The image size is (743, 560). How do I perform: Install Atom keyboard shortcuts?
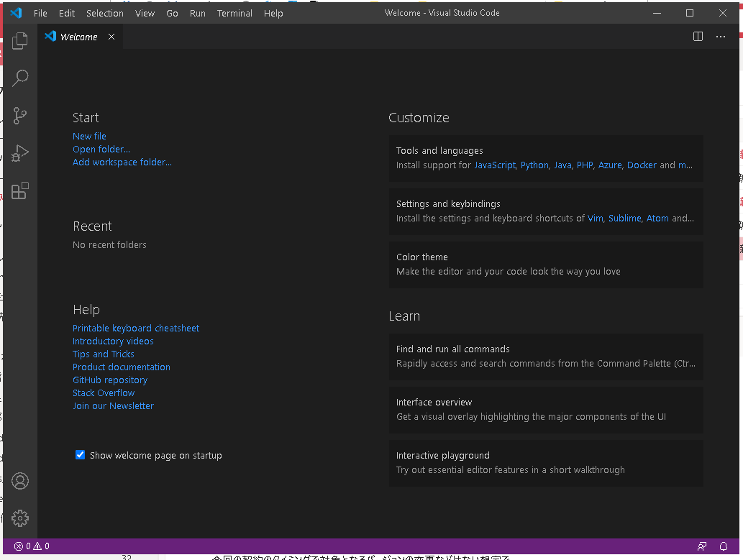(x=657, y=219)
